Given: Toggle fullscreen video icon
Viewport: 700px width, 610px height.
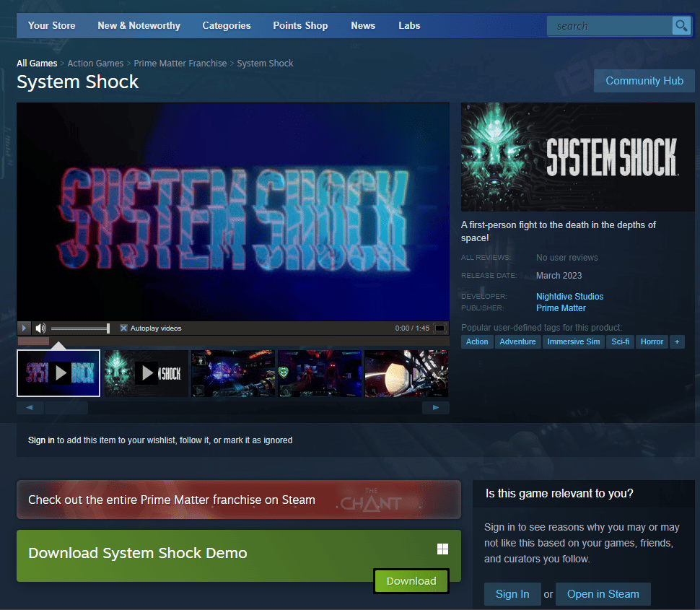Looking at the screenshot, I should (439, 328).
